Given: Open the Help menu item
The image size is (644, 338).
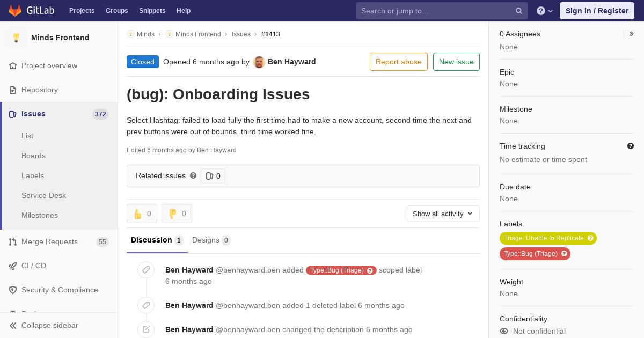Looking at the screenshot, I should (184, 11).
